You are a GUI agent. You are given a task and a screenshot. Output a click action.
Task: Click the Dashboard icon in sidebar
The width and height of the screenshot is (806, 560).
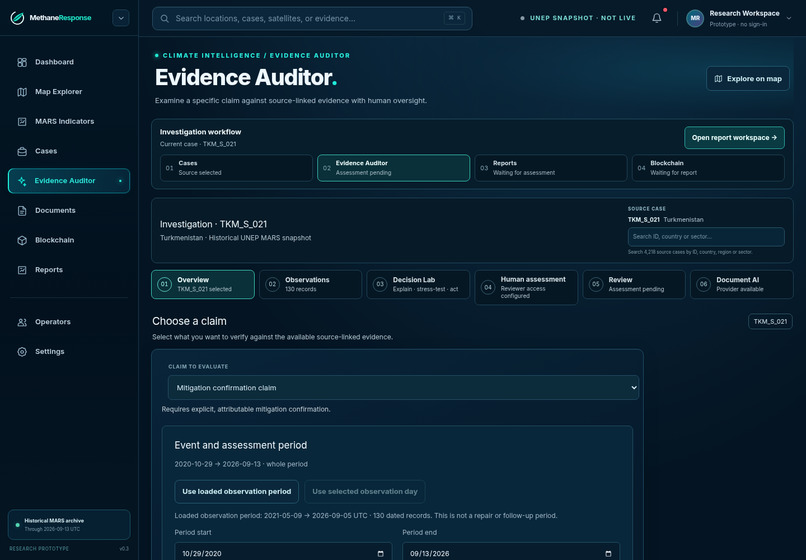tap(22, 62)
